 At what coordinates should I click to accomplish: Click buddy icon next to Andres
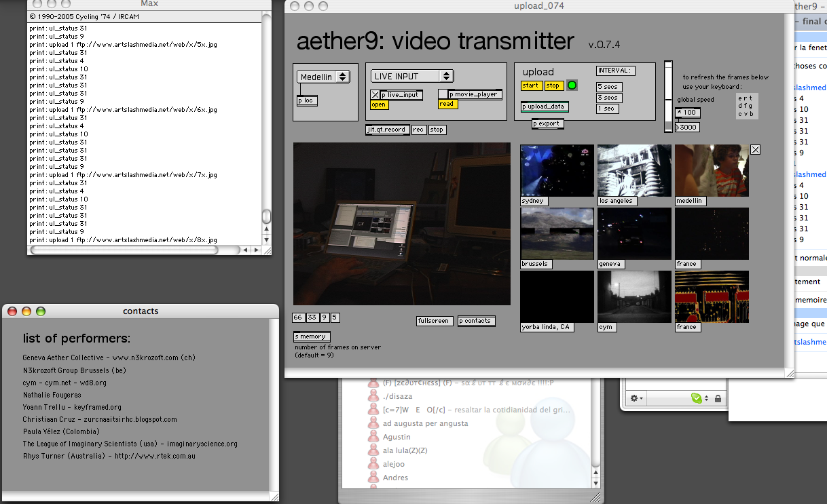372,478
